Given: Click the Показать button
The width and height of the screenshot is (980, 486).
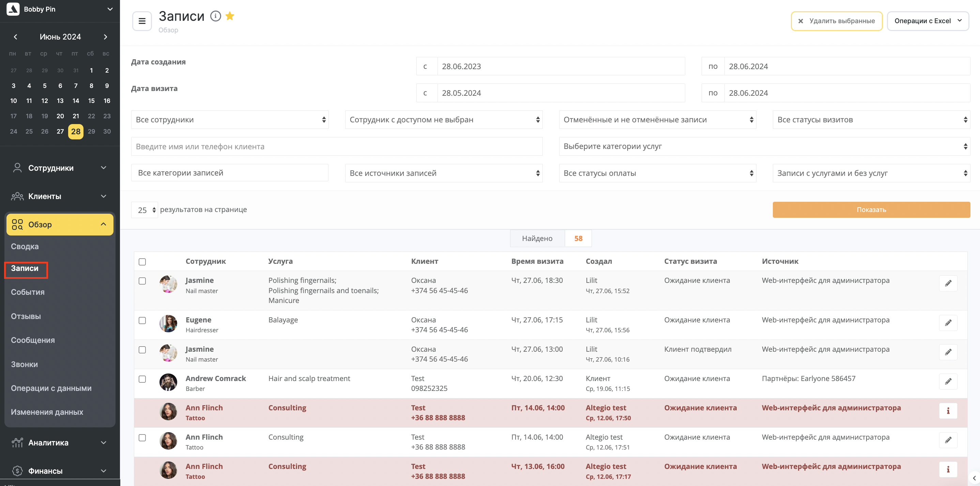Looking at the screenshot, I should point(871,210).
